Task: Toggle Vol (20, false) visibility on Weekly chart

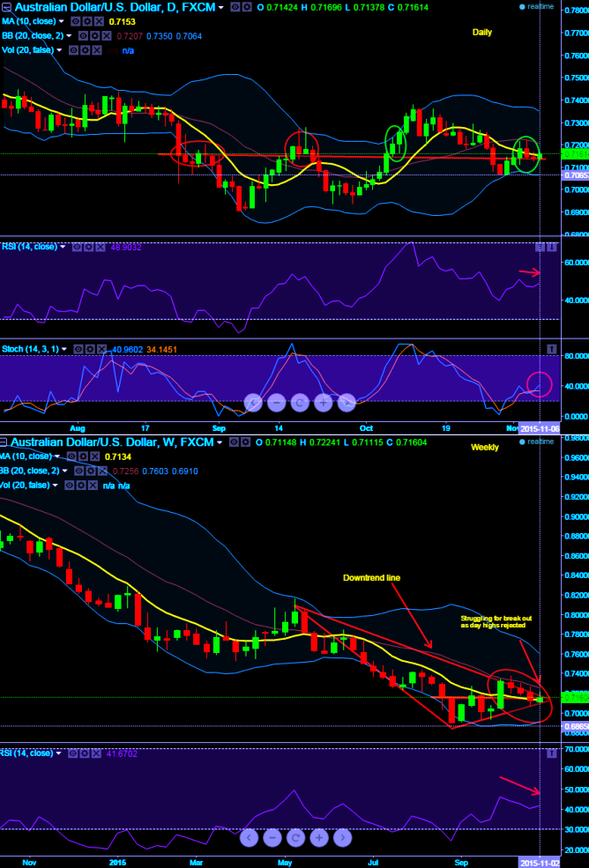Action: point(70,486)
